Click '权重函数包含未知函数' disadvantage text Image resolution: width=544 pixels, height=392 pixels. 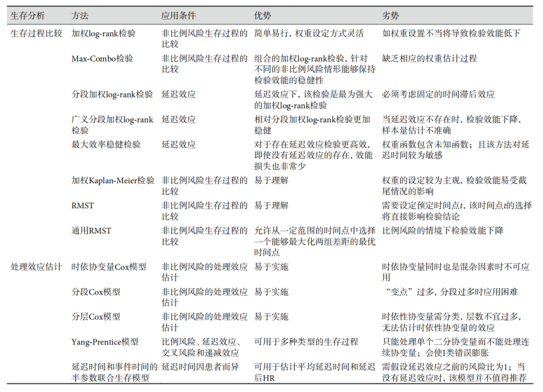coord(425,144)
